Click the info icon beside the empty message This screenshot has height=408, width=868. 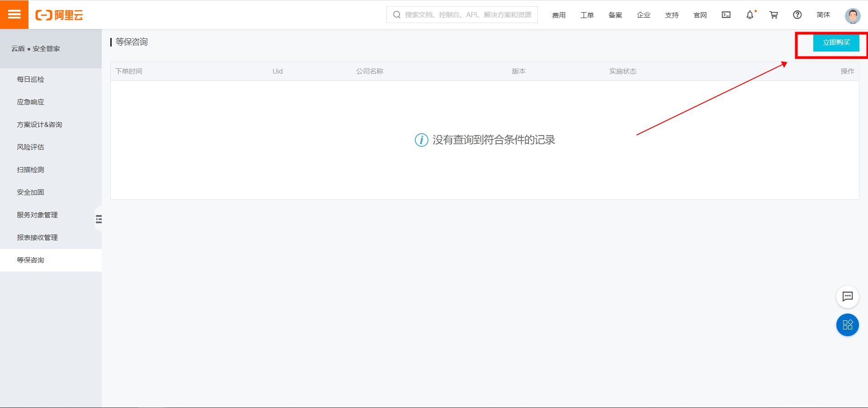point(421,140)
